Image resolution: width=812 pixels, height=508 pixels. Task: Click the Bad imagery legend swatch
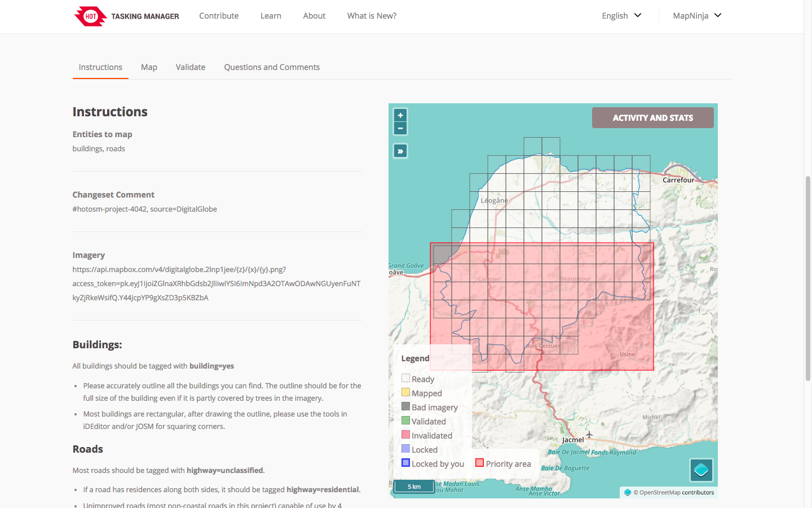coord(405,406)
